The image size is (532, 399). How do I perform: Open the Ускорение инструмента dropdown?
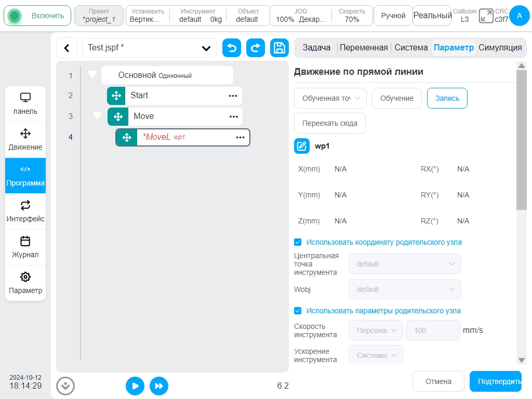376,355
